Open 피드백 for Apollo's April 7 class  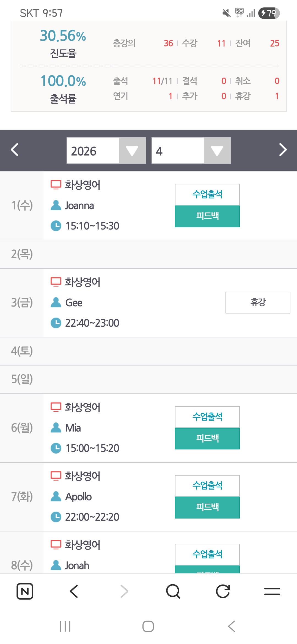point(207,507)
